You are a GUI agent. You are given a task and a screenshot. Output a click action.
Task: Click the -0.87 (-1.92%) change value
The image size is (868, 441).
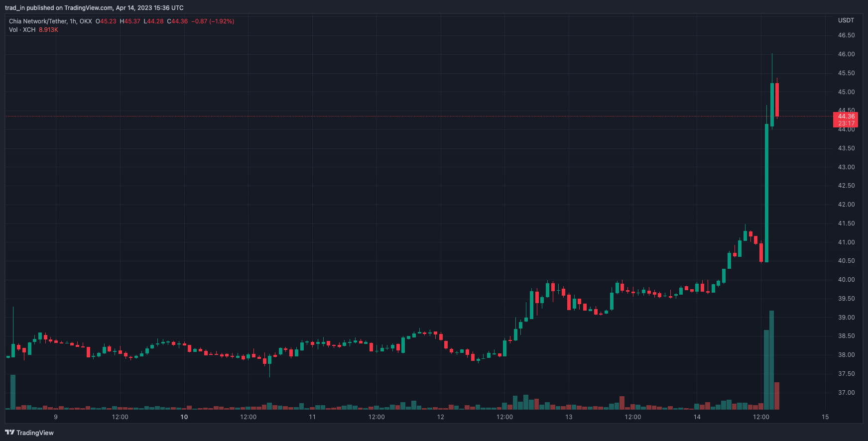(213, 21)
